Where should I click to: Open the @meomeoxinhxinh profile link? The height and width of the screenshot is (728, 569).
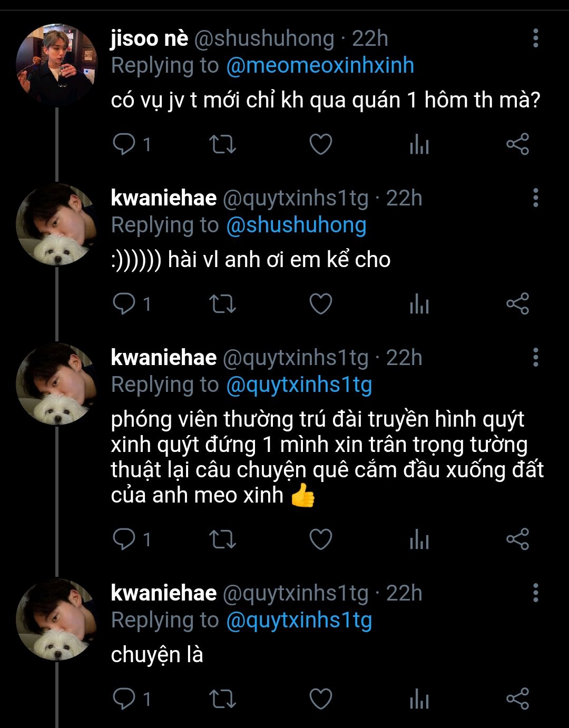[x=320, y=66]
